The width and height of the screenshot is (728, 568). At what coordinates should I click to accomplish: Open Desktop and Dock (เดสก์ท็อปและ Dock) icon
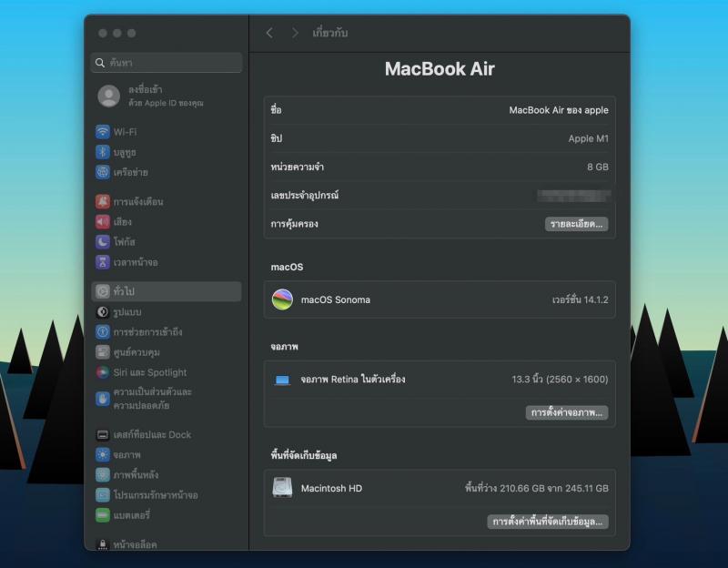(103, 435)
